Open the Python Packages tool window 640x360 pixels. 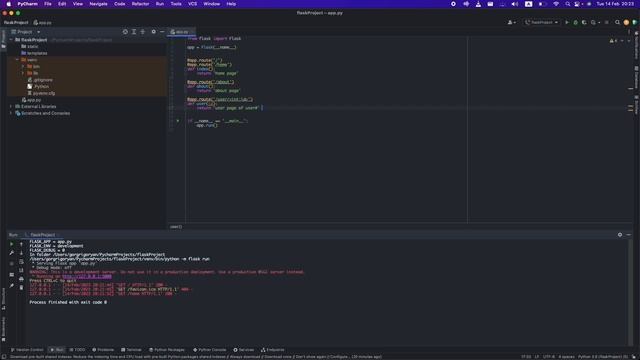coord(167,350)
